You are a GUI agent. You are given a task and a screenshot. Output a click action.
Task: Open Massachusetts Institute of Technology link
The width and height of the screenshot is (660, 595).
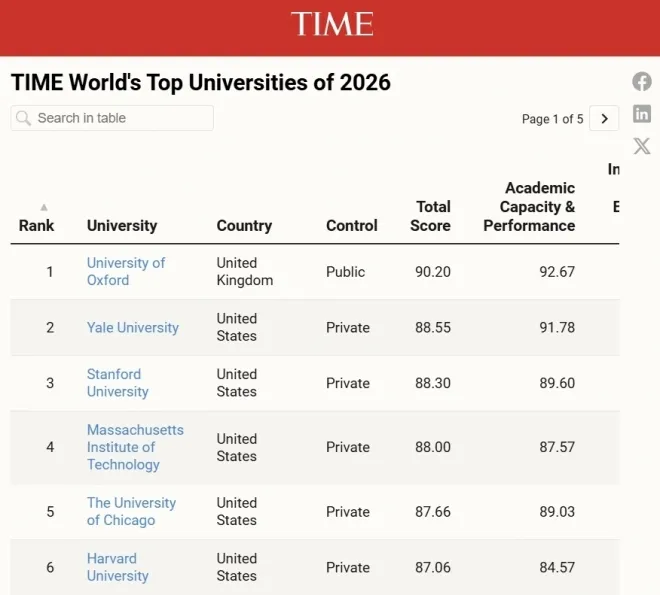[135, 447]
